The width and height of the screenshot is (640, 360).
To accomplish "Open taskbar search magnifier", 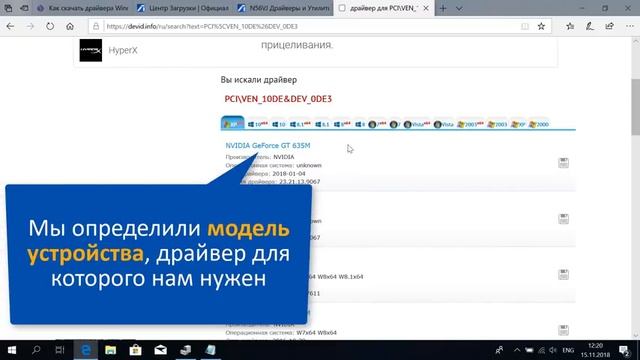I will point(36,350).
